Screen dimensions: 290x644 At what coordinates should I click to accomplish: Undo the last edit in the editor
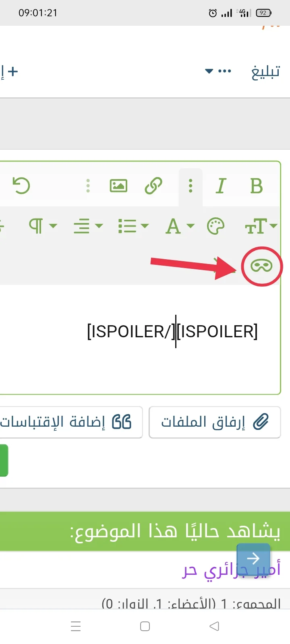(x=21, y=186)
